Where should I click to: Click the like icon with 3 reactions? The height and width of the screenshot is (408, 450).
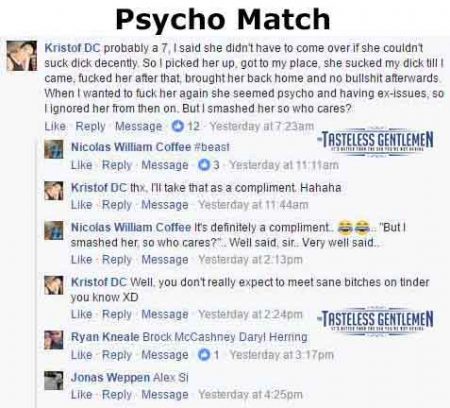pos(203,165)
